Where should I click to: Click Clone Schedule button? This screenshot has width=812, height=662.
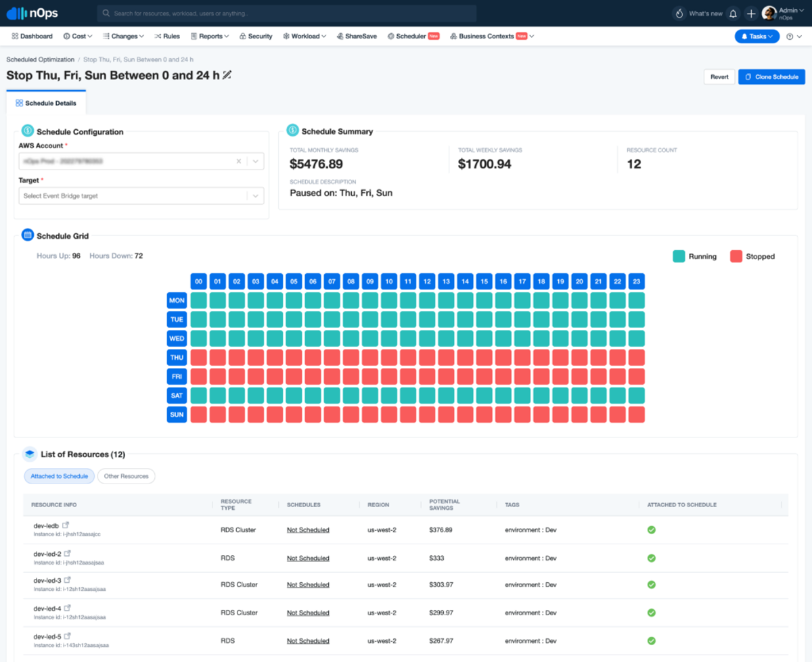(x=771, y=77)
